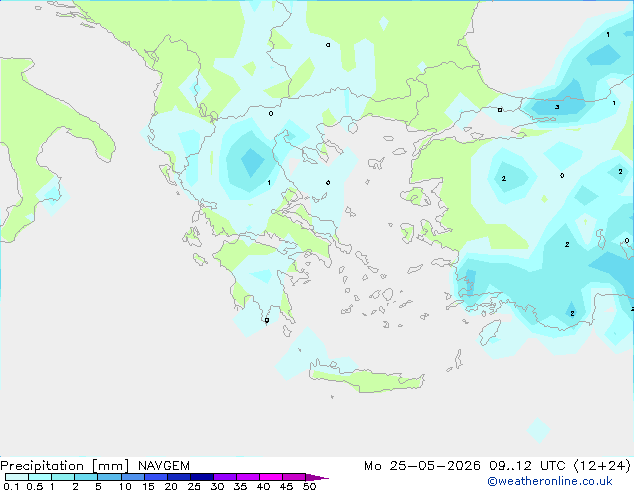Click the (12+24) forecast offset text

(x=602, y=466)
